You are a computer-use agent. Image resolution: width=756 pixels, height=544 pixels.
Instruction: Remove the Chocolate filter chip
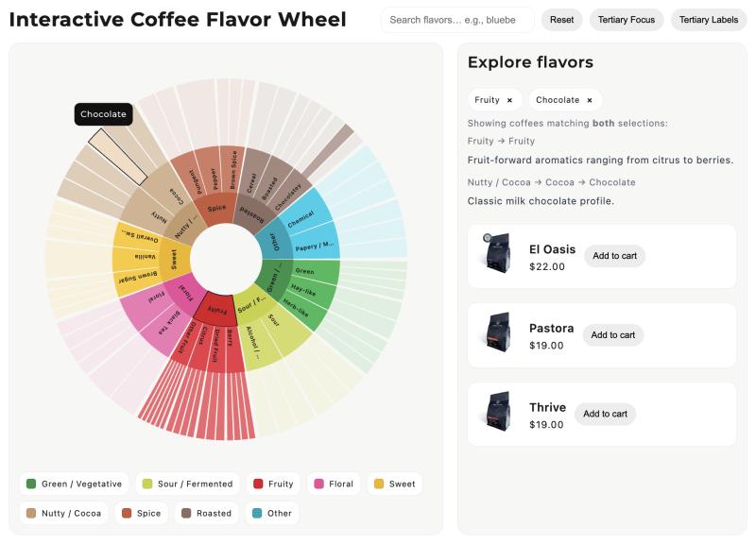tap(590, 100)
